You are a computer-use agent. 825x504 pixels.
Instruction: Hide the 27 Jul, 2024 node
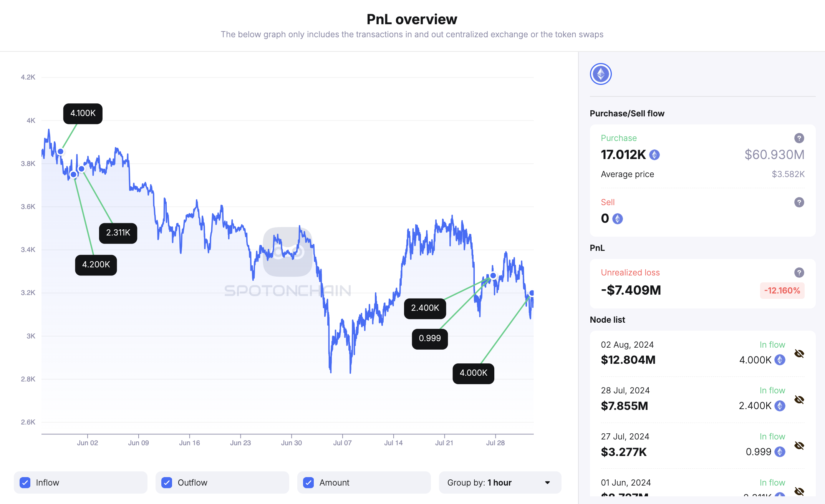click(799, 446)
